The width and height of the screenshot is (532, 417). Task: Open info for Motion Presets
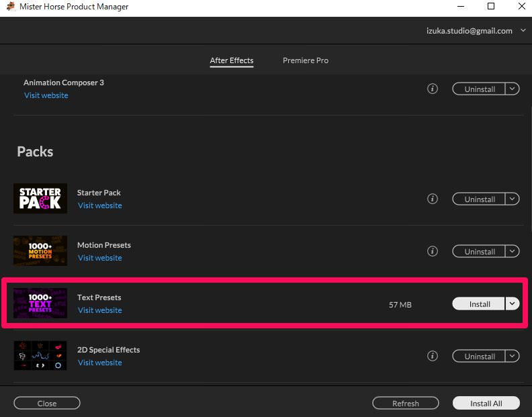pos(433,251)
